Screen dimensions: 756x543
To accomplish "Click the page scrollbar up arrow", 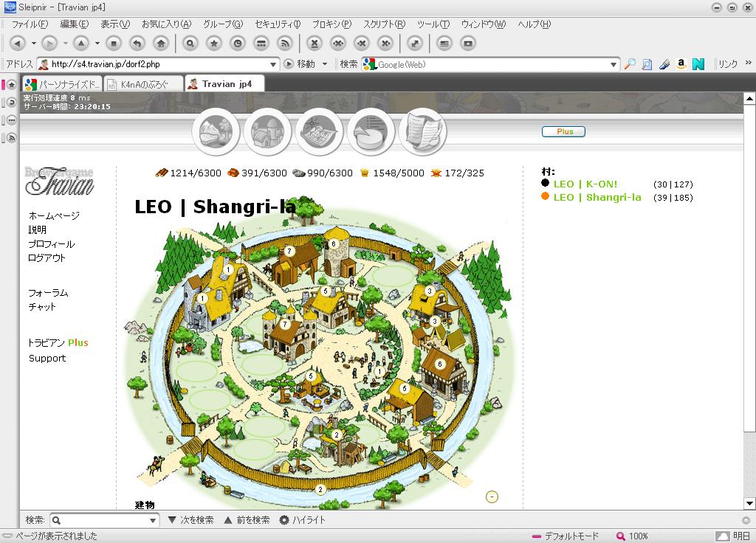I will click(749, 99).
